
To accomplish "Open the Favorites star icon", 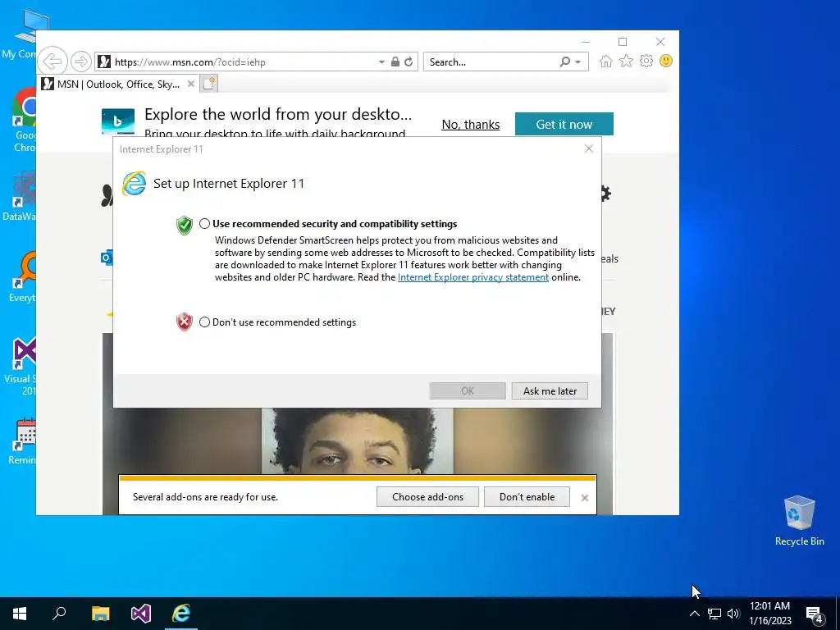I will (626, 61).
